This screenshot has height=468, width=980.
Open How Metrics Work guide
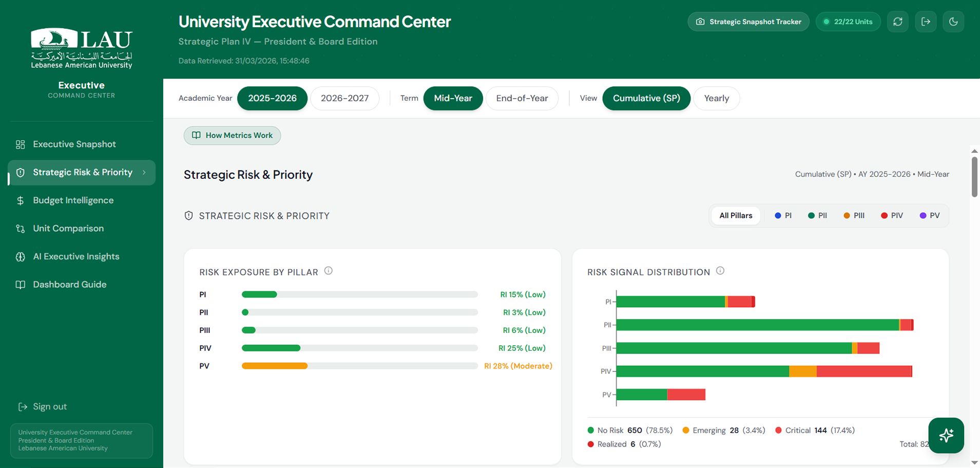point(232,136)
